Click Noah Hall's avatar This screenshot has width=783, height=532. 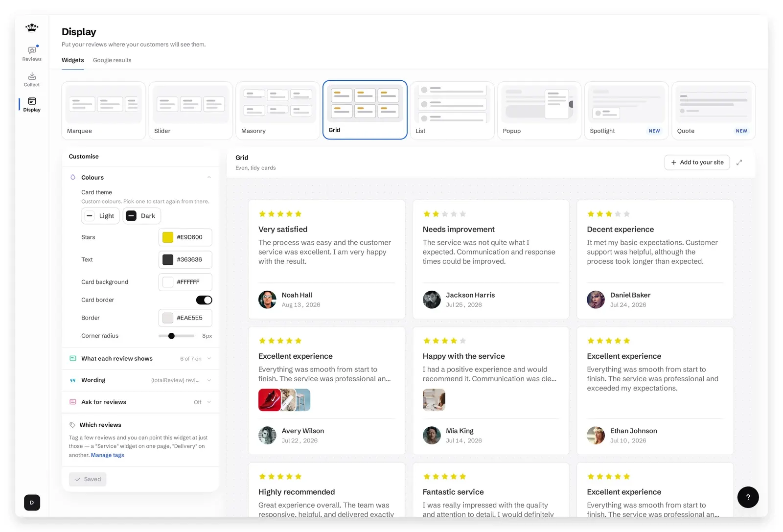tap(267, 300)
